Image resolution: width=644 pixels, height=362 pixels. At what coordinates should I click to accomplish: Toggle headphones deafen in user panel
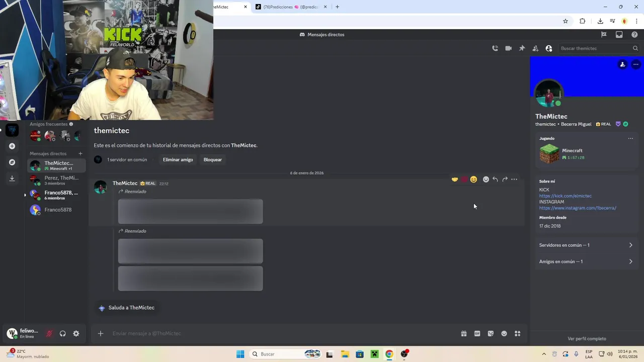pos(63,333)
